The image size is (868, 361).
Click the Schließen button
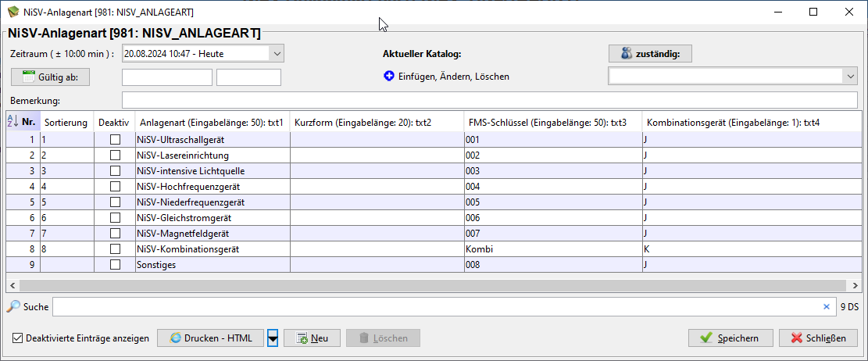tap(818, 338)
